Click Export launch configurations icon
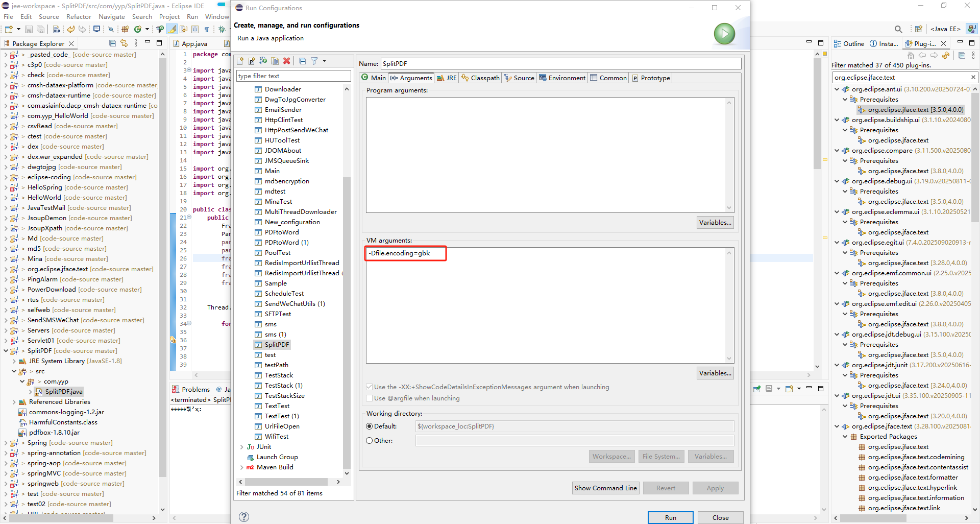The height and width of the screenshot is (524, 980). pyautogui.click(x=263, y=61)
